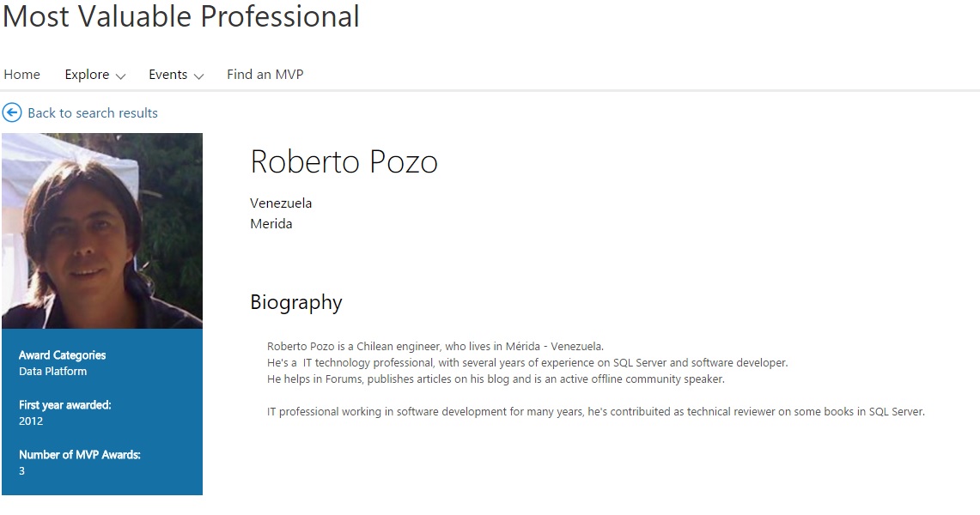Open the Explore menu label
The width and height of the screenshot is (980, 515).
click(x=87, y=75)
